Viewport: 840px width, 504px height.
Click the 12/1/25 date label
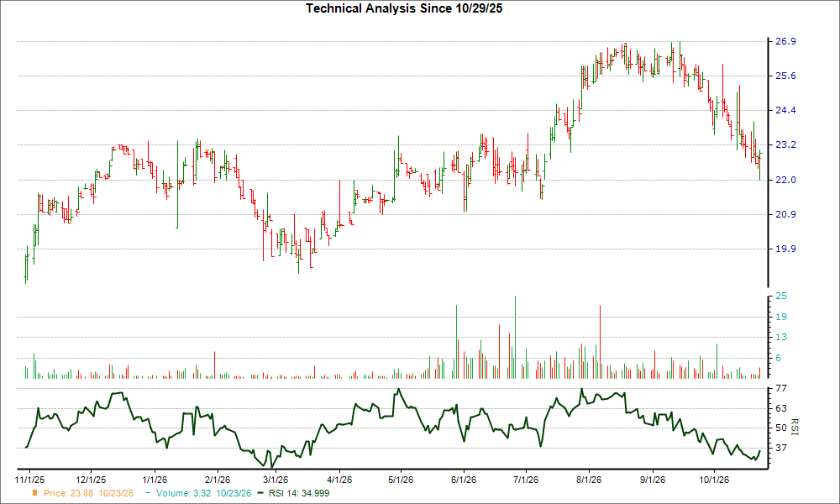pos(91,480)
